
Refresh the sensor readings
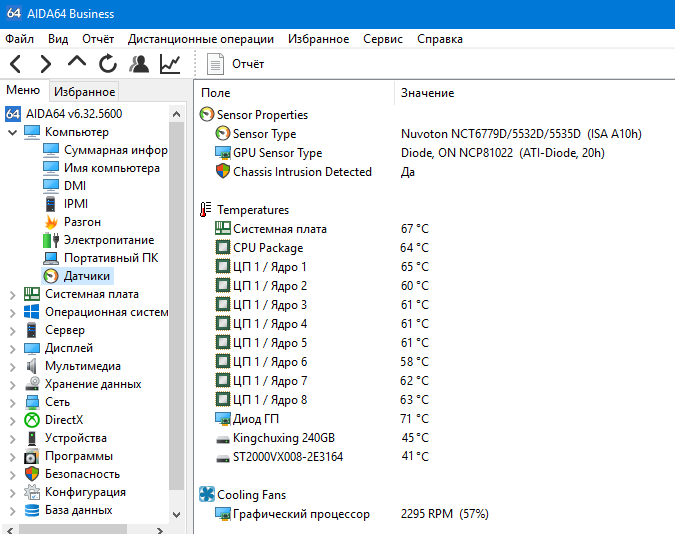tap(108, 64)
